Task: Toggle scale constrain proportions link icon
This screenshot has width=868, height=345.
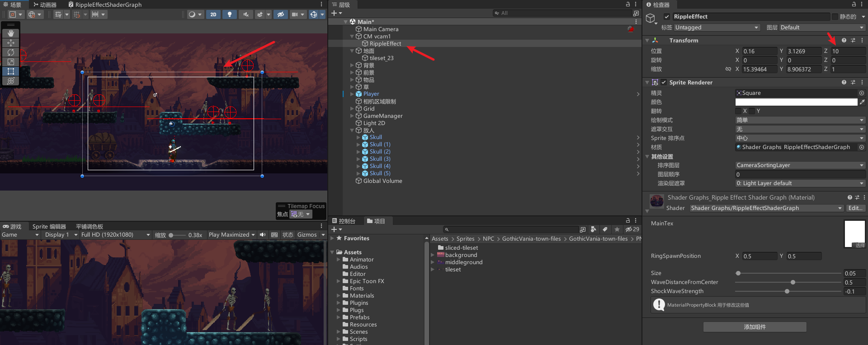Action: (x=728, y=69)
